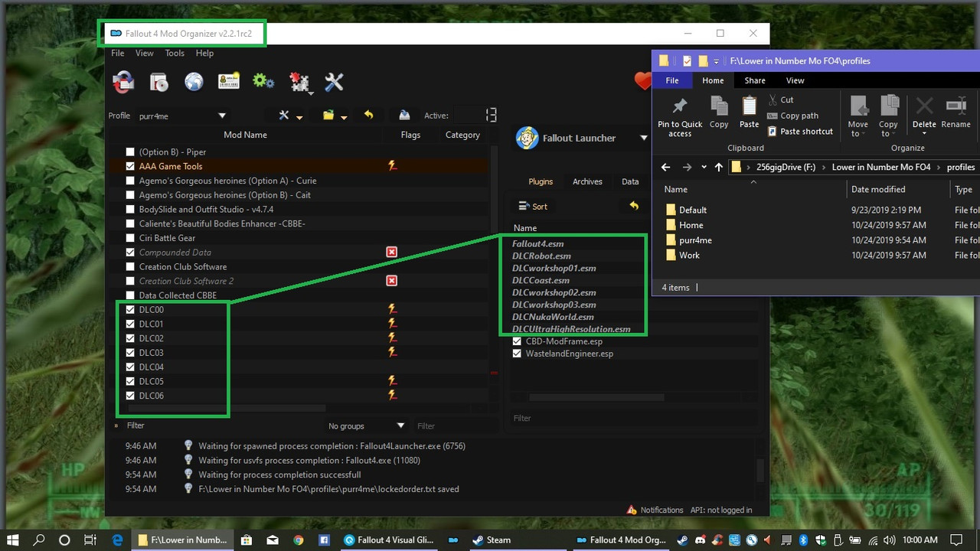980x551 pixels.
Task: Enable Ciri Battle Gear mod
Action: 130,238
